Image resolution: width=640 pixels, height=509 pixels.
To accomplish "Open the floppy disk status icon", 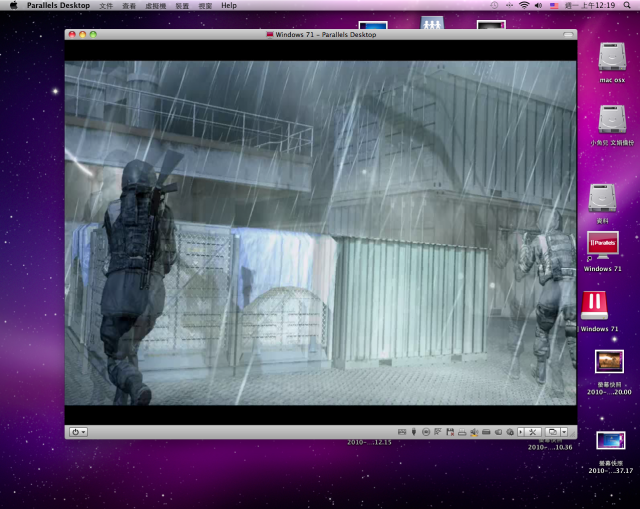I will tap(450, 432).
